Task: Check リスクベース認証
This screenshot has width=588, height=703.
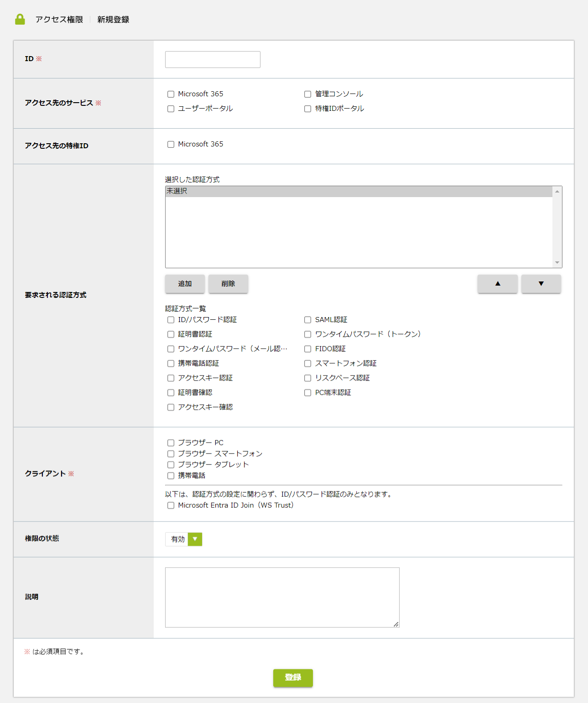Action: point(307,378)
